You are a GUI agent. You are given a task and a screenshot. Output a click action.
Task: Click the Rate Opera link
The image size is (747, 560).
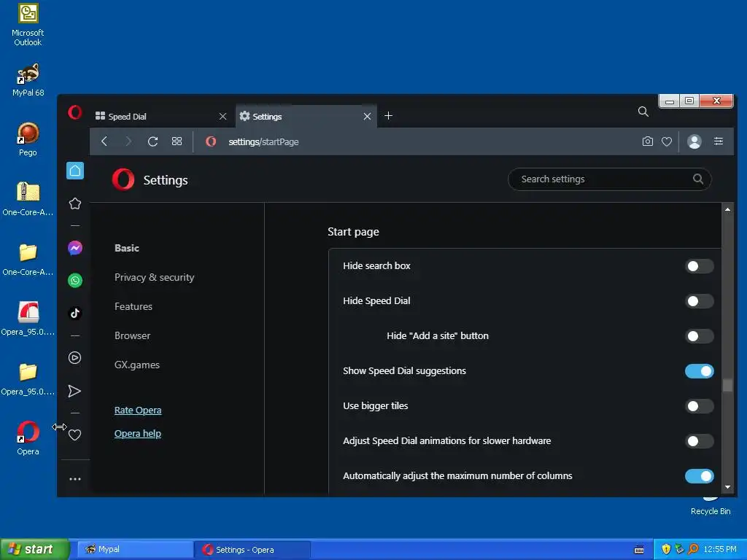point(138,410)
